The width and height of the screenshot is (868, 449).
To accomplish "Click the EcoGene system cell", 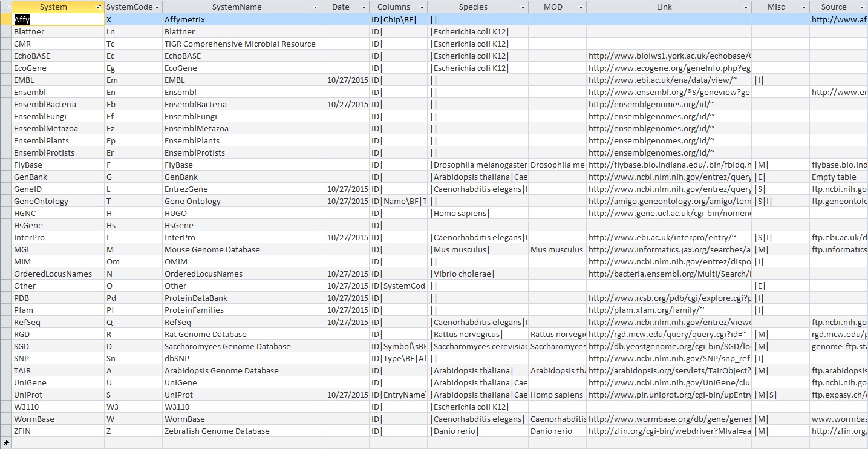I will click(58, 68).
